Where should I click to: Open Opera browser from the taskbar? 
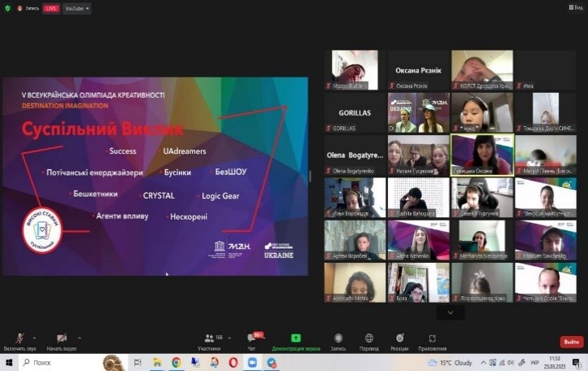coord(233,362)
